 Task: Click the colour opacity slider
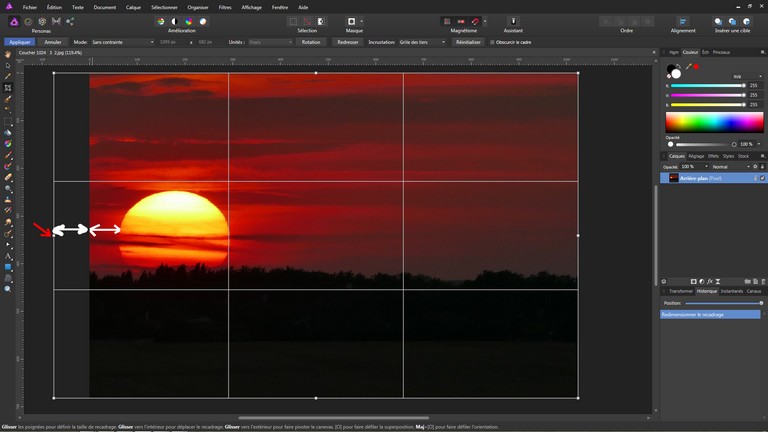(702, 144)
